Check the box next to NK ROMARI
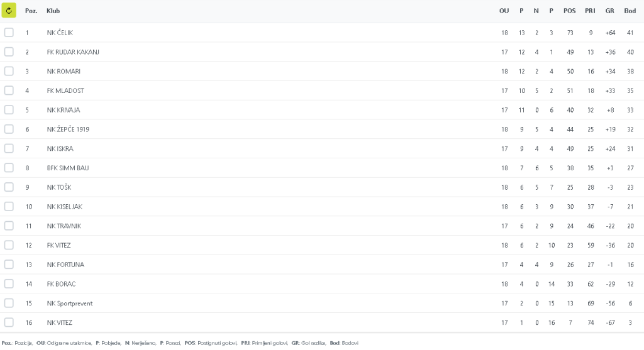 pyautogui.click(x=9, y=72)
